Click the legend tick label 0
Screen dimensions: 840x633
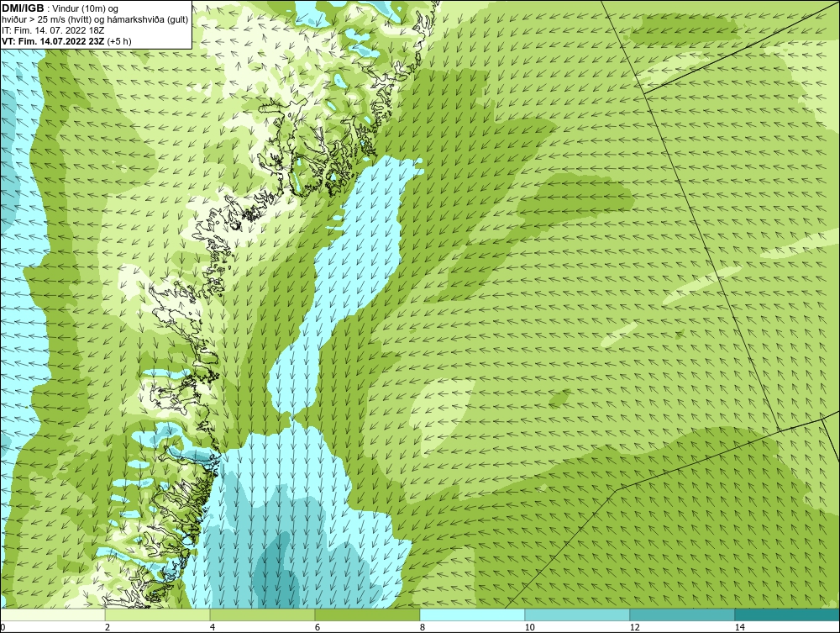point(3,627)
